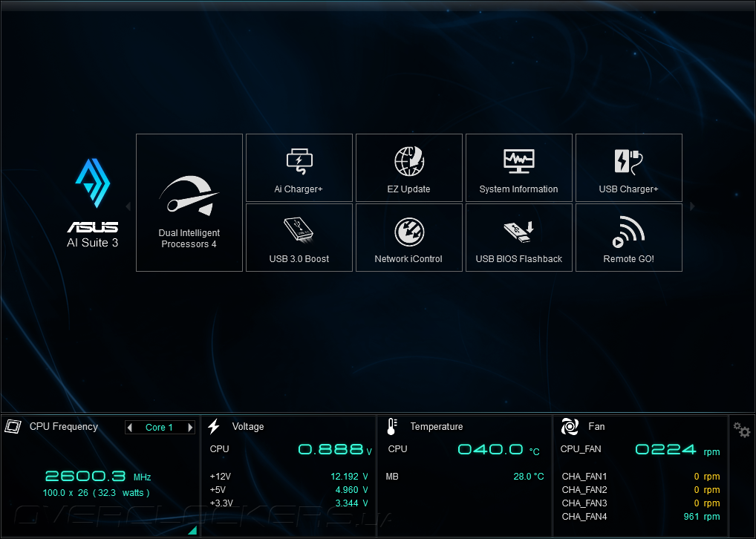This screenshot has width=756, height=539.
Task: Click the CPU Frequency chip icon
Action: [x=13, y=426]
